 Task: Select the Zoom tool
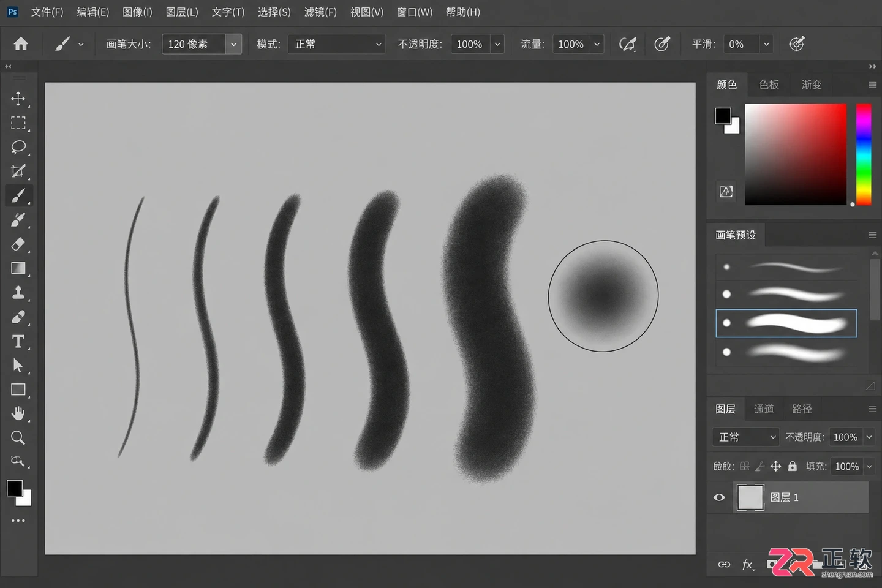18,438
